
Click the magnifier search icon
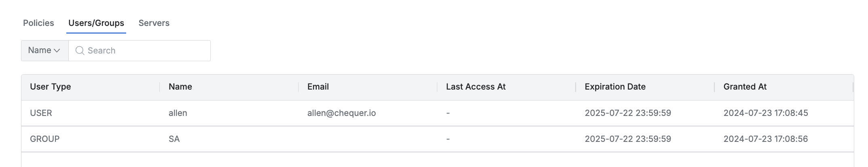click(80, 51)
